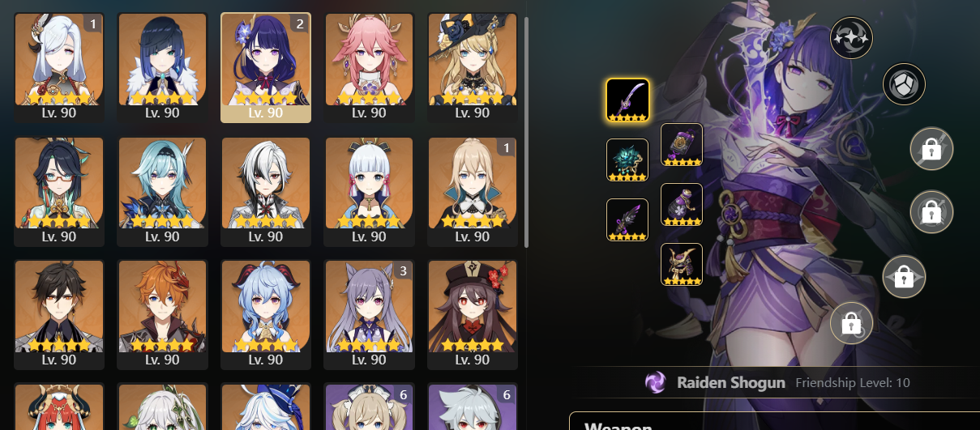Open the goblet vase artifact icon
Viewport: 980px width, 430px height.
[682, 205]
